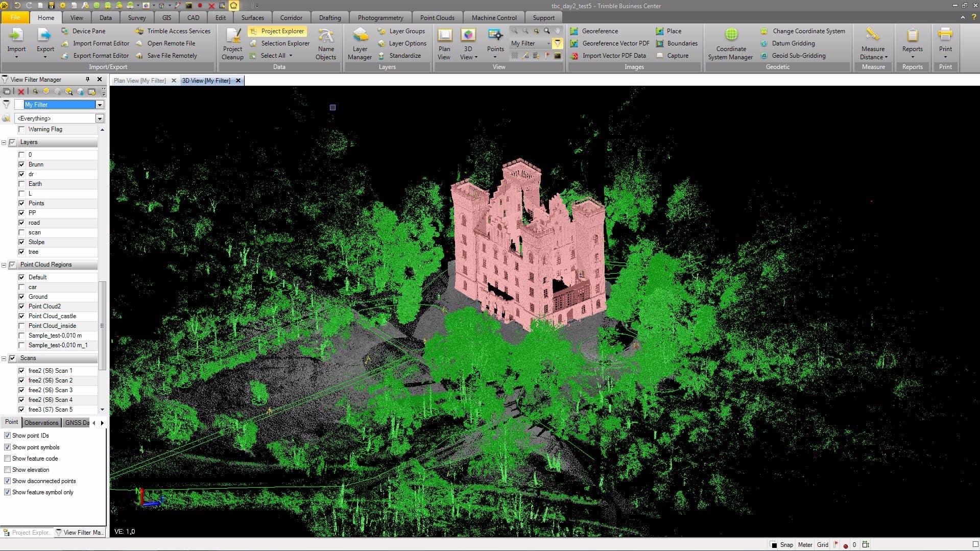Switch to Project Explorer bottom tab
This screenshot has height=551, width=980.
[27, 533]
